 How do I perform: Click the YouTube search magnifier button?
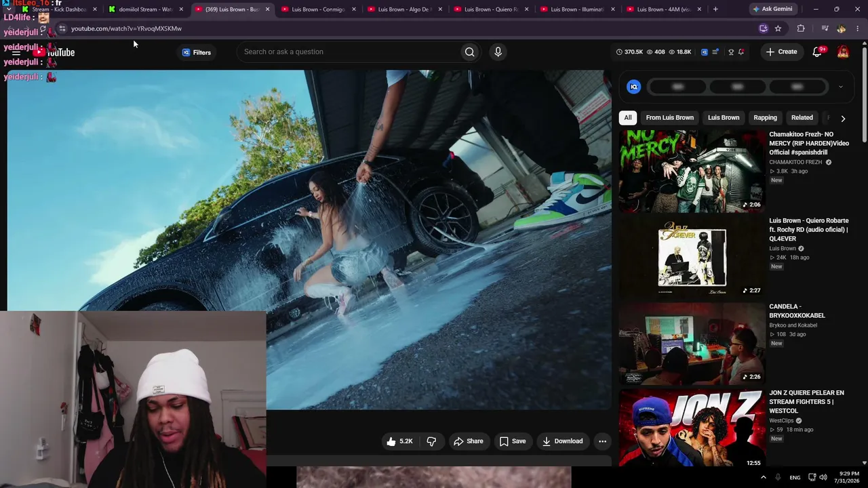point(469,52)
